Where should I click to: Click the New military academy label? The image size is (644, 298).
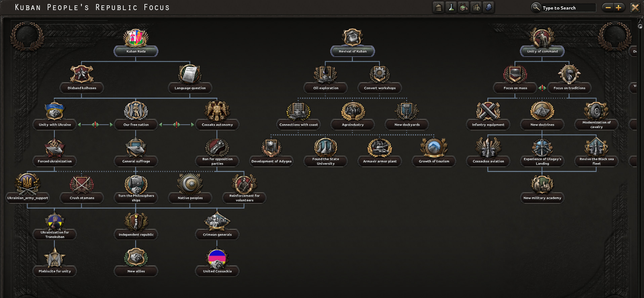542,198
